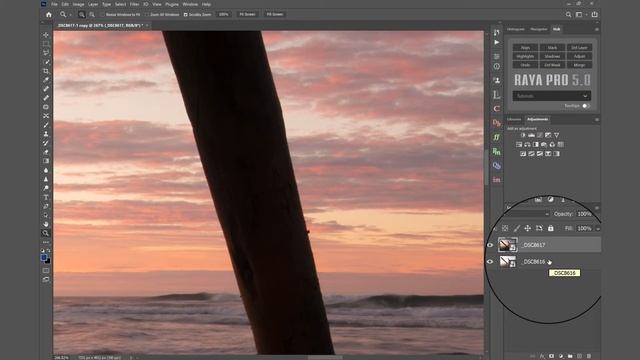
Task: Select the Crop tool
Action: pos(46,71)
